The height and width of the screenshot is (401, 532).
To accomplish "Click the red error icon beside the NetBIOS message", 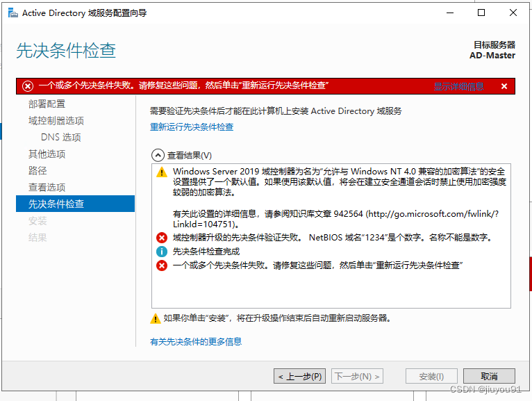I will pyautogui.click(x=162, y=238).
